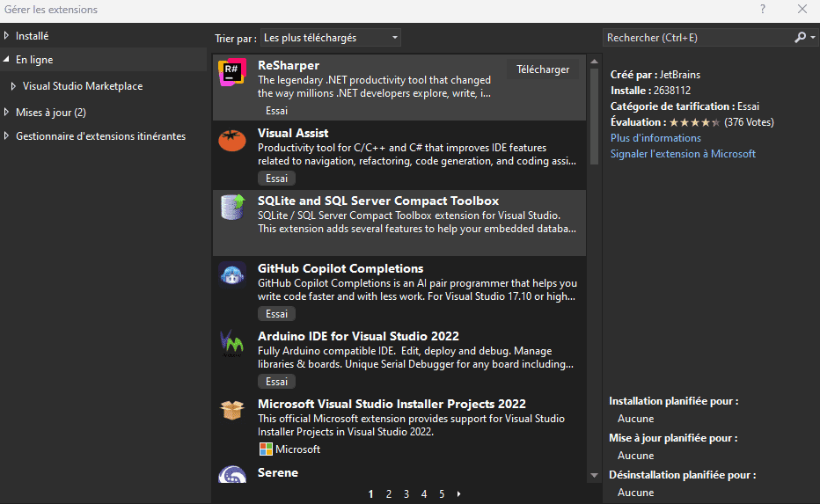The width and height of the screenshot is (820, 504).
Task: Select the Visual Assist title
Action: coord(293,133)
